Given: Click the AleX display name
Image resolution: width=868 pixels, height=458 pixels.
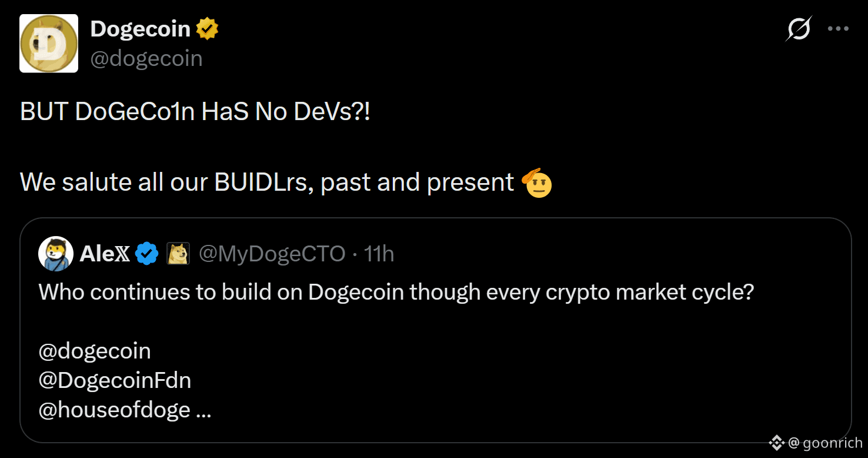Looking at the screenshot, I should point(106,254).
